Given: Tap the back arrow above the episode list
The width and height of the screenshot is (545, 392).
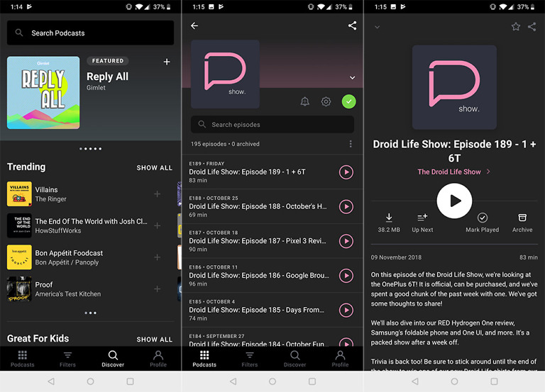Looking at the screenshot, I should coord(194,26).
